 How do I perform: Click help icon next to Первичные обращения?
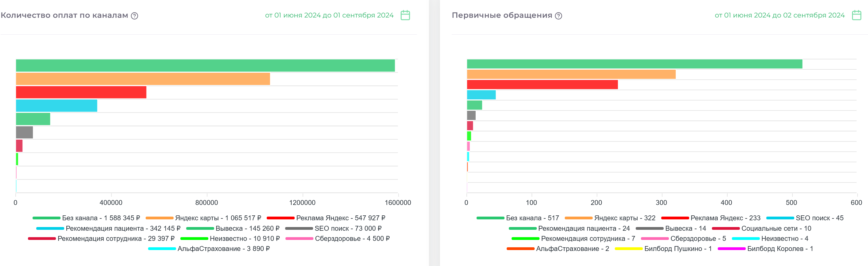click(x=558, y=16)
